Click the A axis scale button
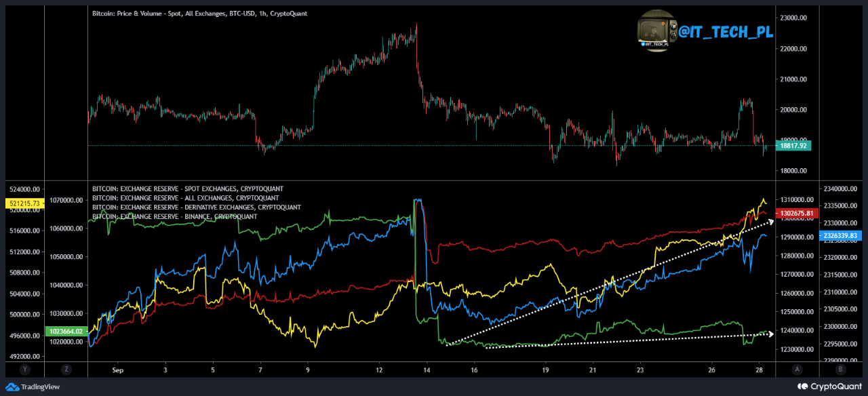 [798, 370]
